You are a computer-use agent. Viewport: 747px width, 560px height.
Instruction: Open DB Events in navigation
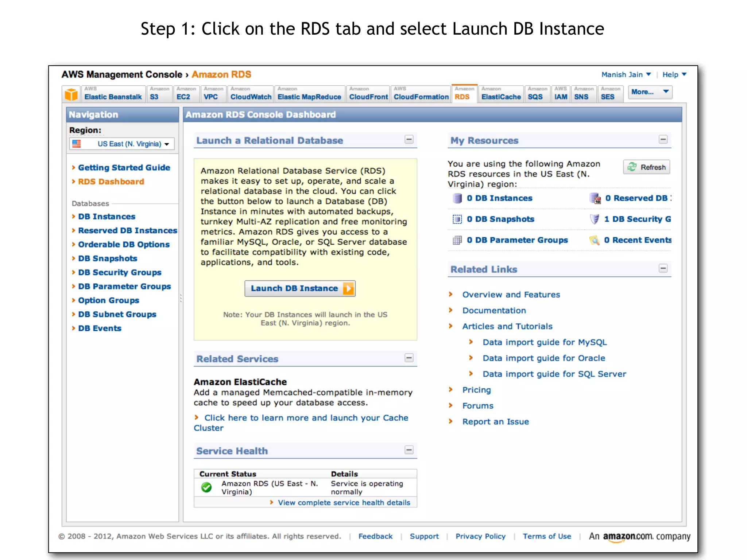pyautogui.click(x=100, y=328)
